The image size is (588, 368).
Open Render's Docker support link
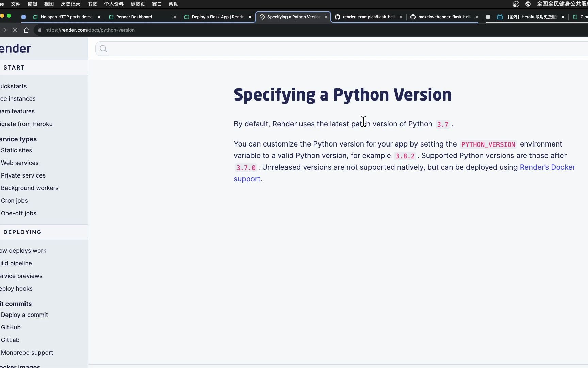pyautogui.click(x=404, y=173)
